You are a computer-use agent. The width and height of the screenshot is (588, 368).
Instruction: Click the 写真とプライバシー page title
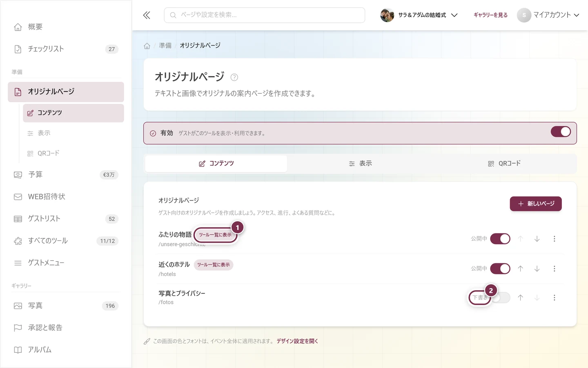[x=182, y=294]
